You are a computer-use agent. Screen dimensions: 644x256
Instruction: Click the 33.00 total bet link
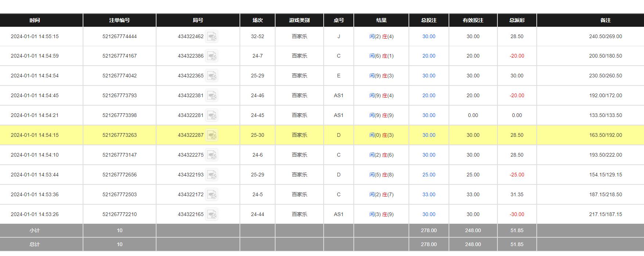pyautogui.click(x=429, y=195)
